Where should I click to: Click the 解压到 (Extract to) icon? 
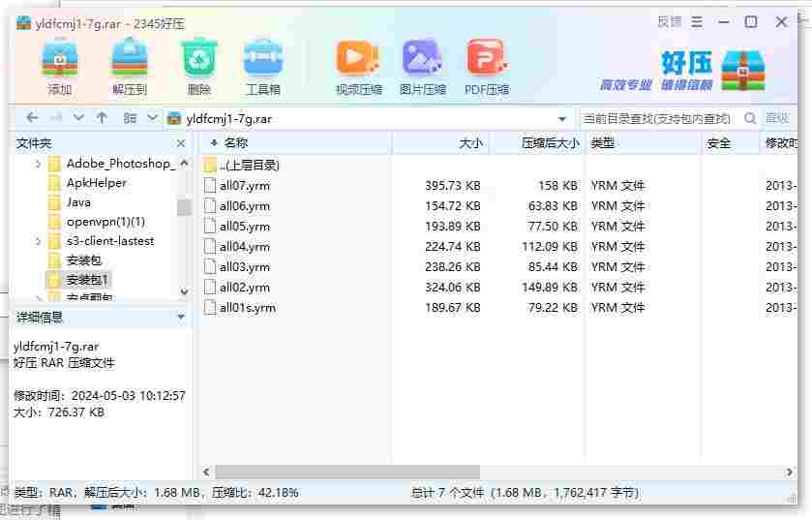130,66
